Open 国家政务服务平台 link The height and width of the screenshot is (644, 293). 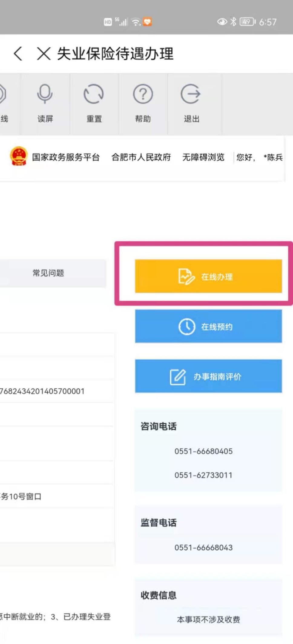tap(66, 157)
